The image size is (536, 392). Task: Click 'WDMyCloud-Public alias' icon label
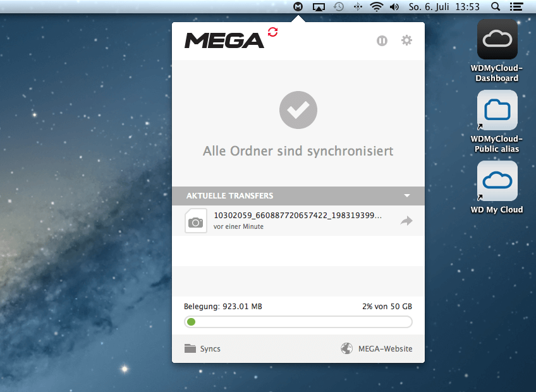click(x=497, y=144)
